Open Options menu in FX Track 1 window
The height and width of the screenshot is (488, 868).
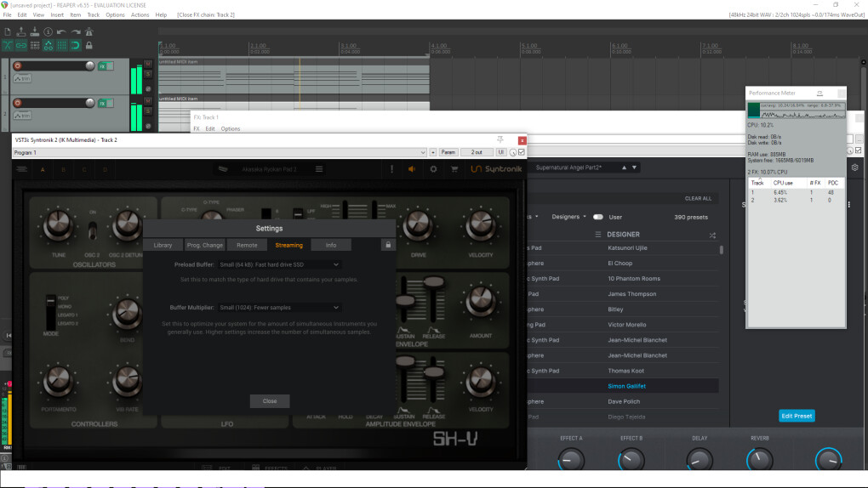231,129
